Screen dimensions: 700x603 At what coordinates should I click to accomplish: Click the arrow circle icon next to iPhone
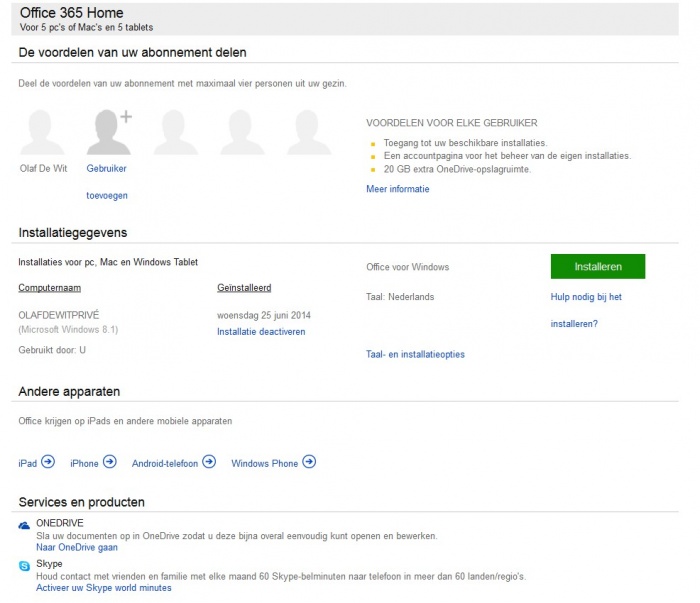point(109,461)
